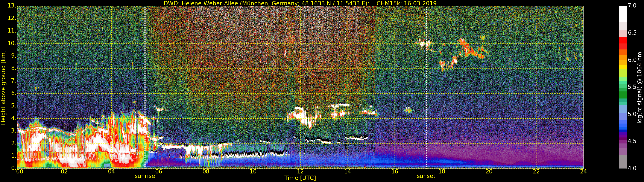
Task: Click the 'log(rc-signal) @ 1064 nm' colorbar label
Action: pyautogui.click(x=639, y=88)
